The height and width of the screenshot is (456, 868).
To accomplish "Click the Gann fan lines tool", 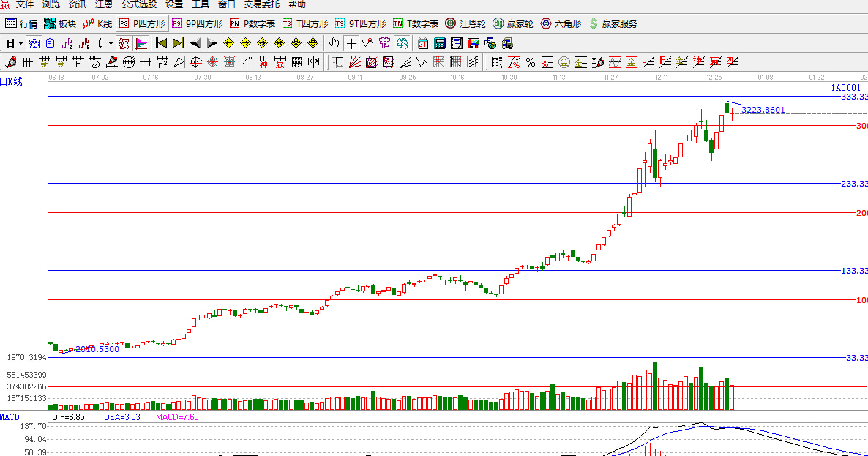I will [x=354, y=62].
